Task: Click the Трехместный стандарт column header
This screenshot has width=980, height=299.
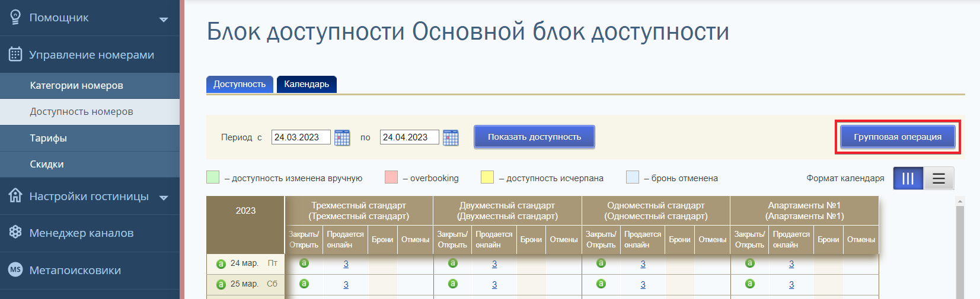Action: coord(359,211)
